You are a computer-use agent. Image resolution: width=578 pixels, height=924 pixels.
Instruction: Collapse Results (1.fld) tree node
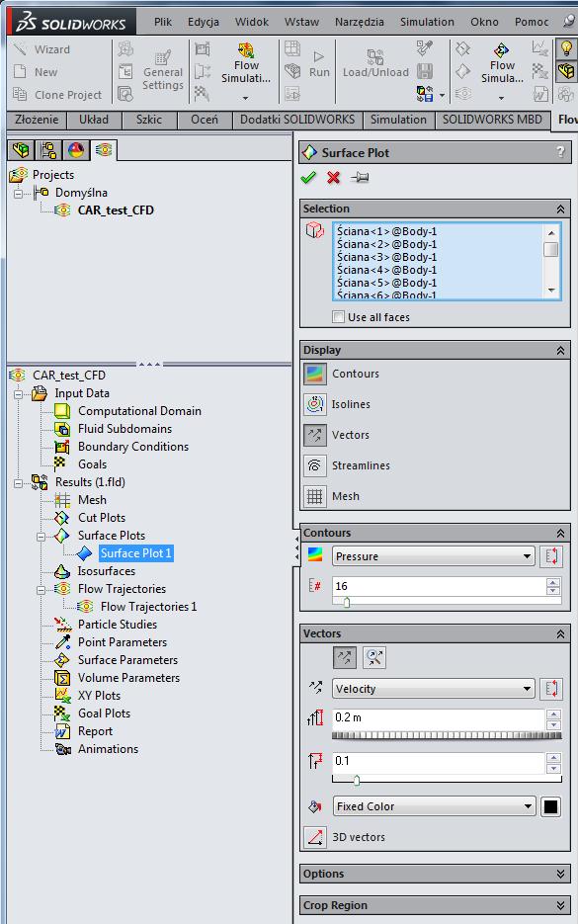click(18, 484)
